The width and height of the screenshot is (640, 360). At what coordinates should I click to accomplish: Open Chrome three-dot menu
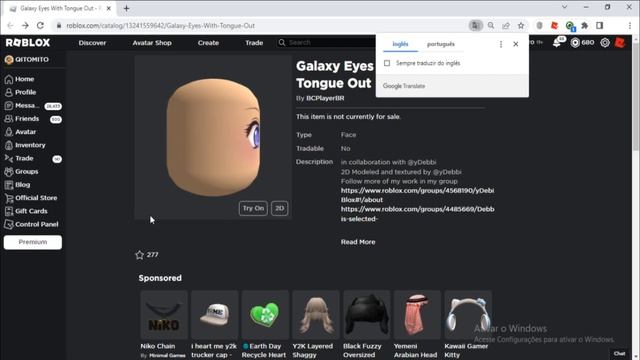pyautogui.click(x=630, y=25)
